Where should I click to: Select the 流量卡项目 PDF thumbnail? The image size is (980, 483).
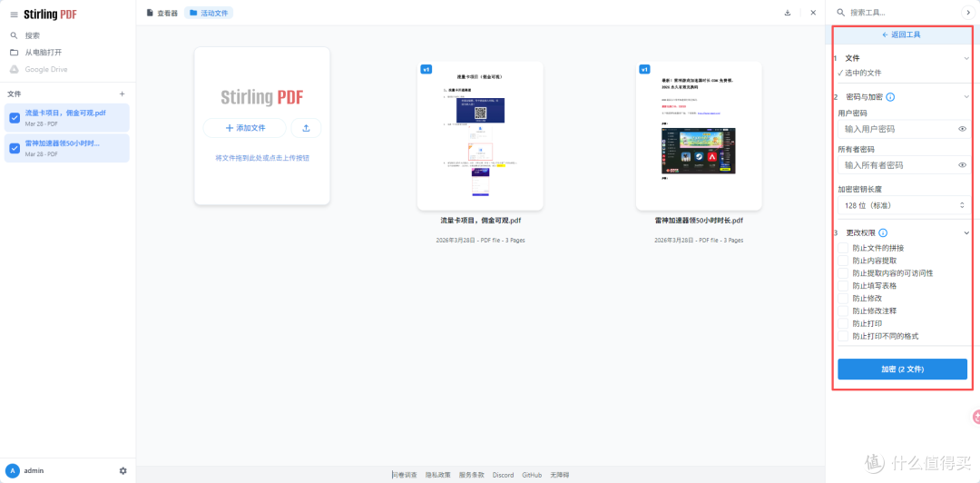point(480,136)
